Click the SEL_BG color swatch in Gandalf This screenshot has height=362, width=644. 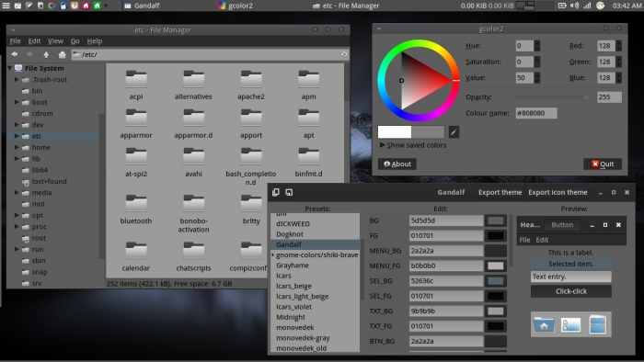(496, 281)
